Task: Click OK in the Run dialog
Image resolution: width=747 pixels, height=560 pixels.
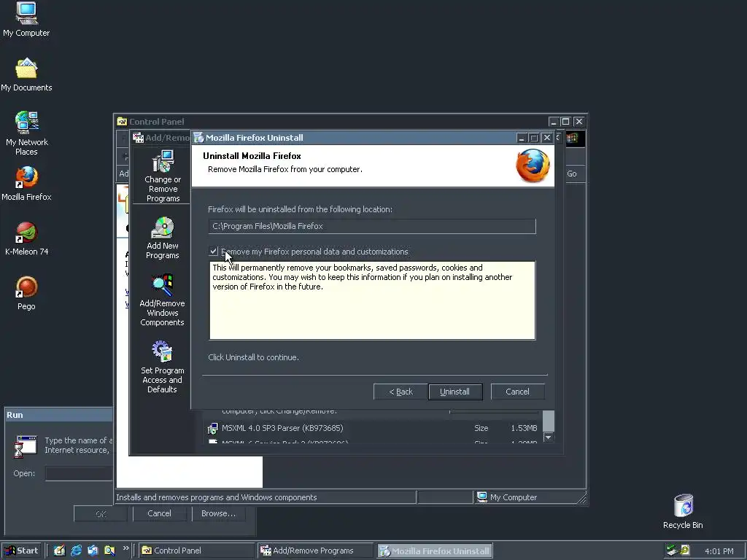Action: pyautogui.click(x=101, y=513)
